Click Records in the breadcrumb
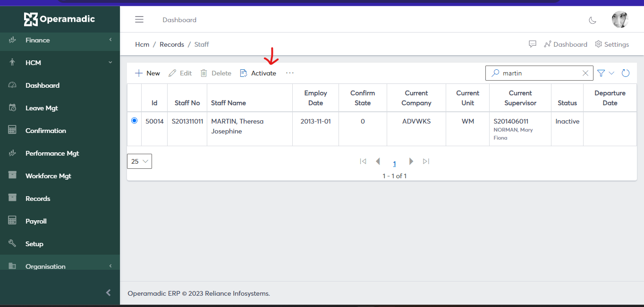 tap(172, 44)
